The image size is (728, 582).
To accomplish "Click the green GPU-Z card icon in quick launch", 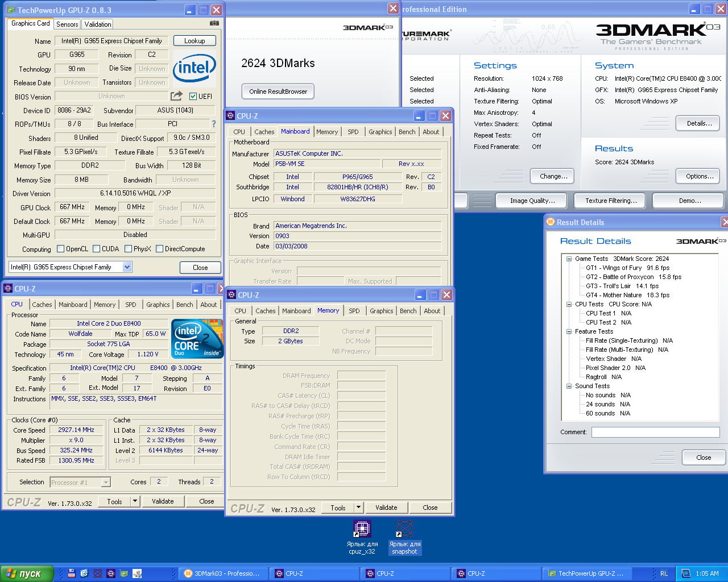I will point(124,573).
